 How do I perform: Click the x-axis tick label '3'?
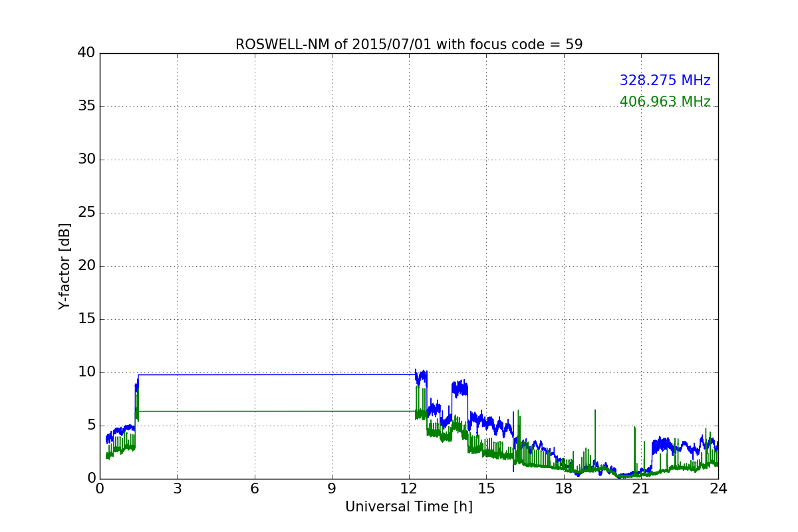[x=177, y=489]
